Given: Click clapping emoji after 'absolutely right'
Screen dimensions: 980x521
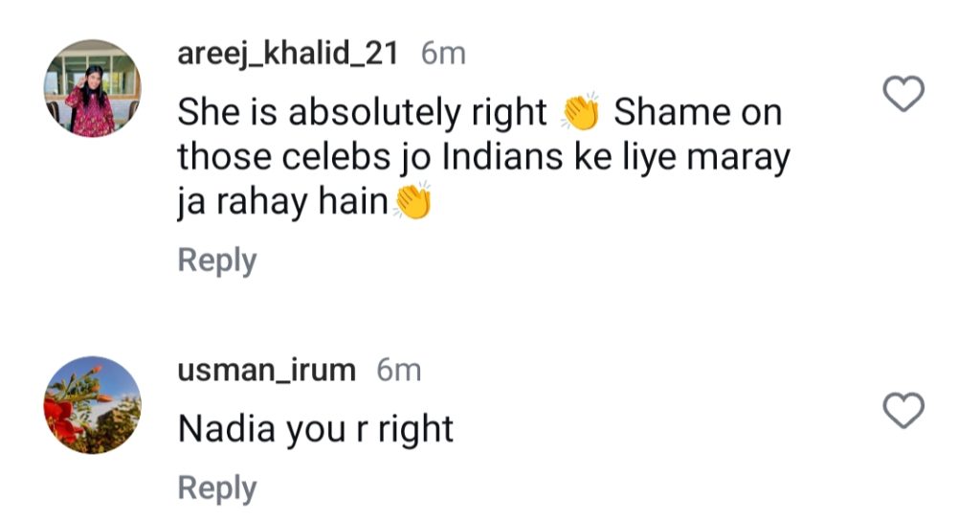Looking at the screenshot, I should coord(580,113).
